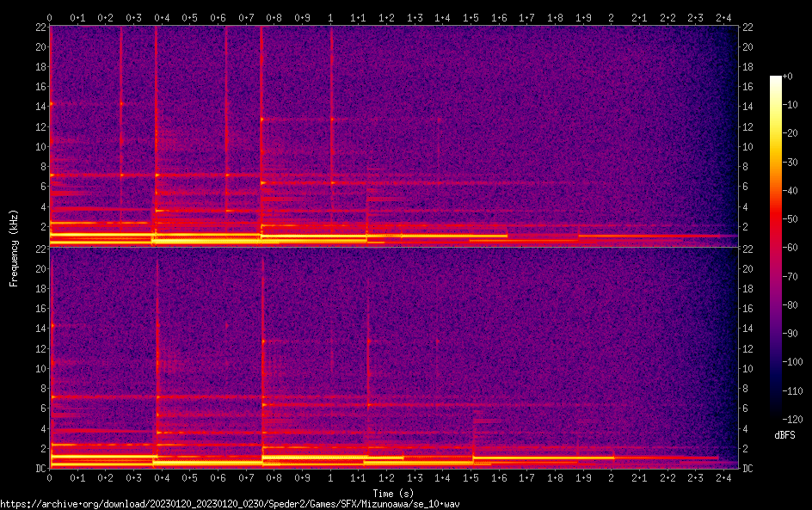812x510 pixels.
Task: Click the 0 tick on the top time axis
Action: (50, 17)
